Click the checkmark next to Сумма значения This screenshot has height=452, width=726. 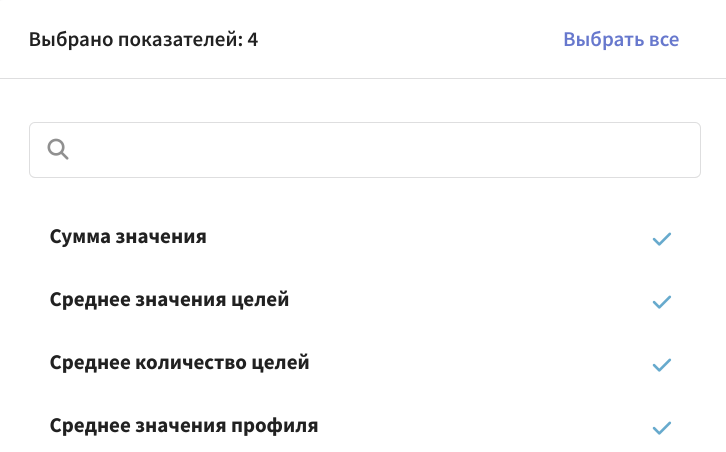pos(662,239)
